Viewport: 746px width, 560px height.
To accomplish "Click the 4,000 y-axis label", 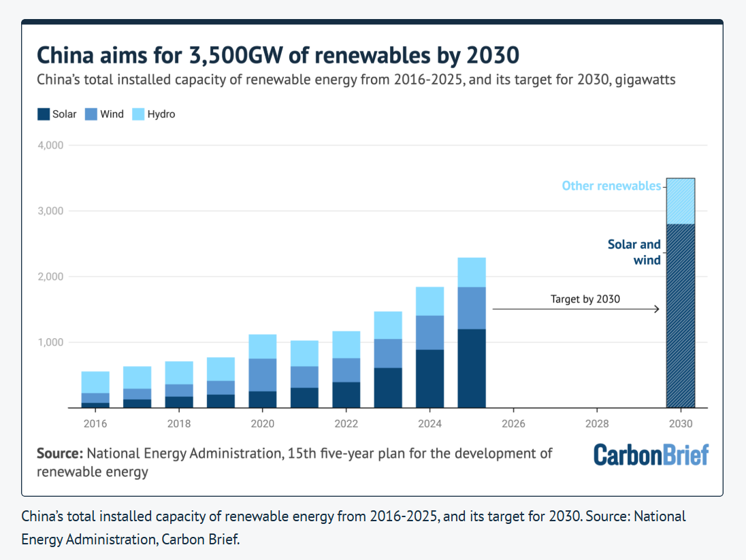I will coord(50,145).
